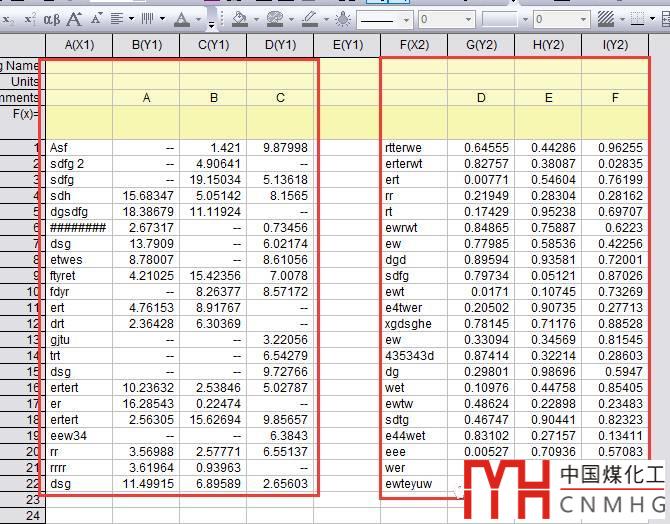Expand the toolbar overflow options arrow

[211, 21]
